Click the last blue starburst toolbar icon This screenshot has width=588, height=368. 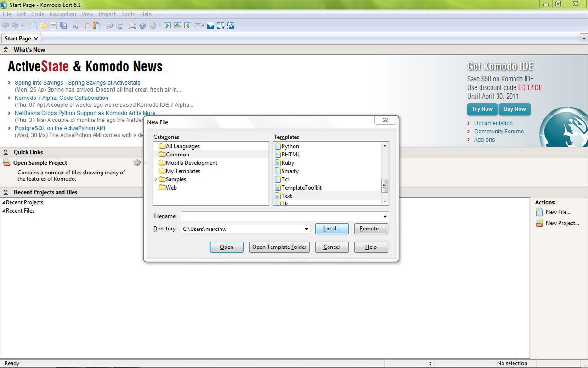pos(231,26)
